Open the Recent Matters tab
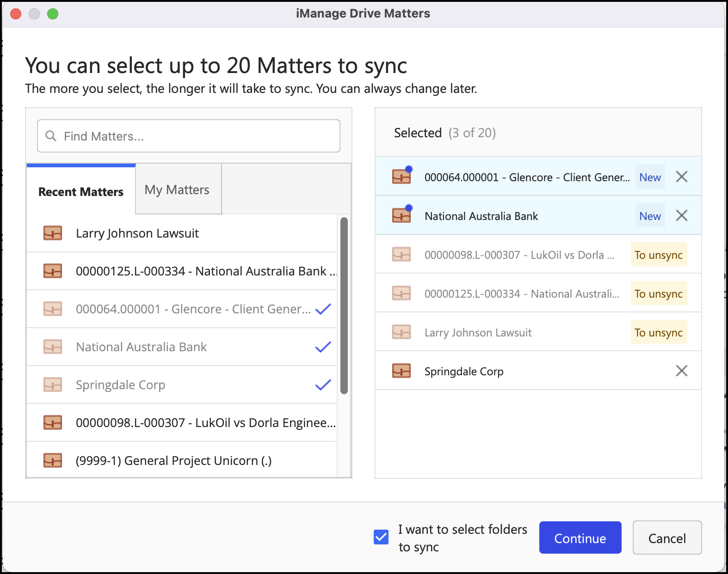Screen dimensions: 728x574 [81, 192]
